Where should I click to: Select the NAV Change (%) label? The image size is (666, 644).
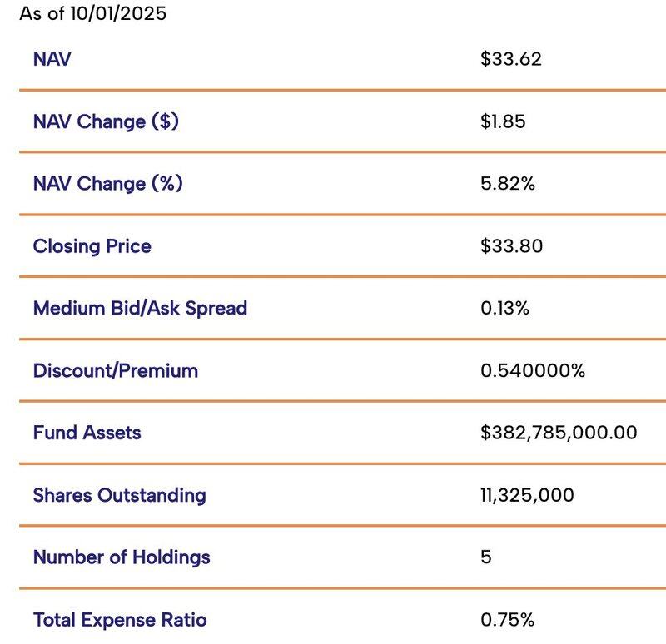107,183
